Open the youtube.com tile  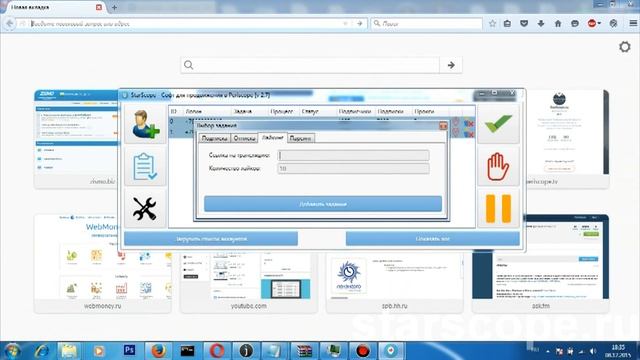[249, 282]
